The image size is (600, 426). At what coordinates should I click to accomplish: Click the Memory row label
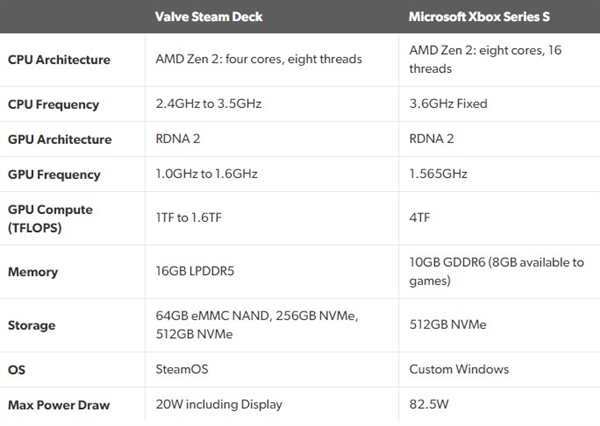pos(33,271)
